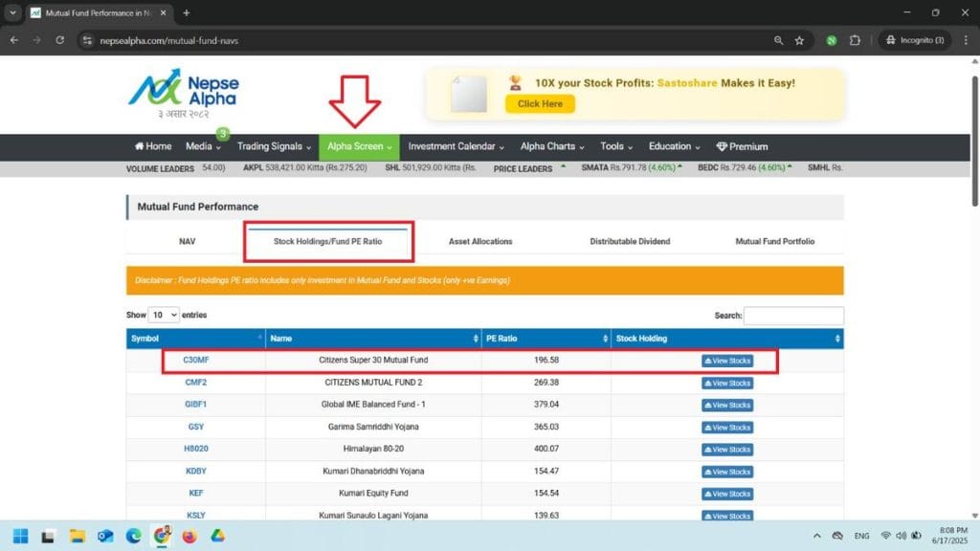This screenshot has height=551, width=980.
Task: Switch to Asset Allocations tab
Action: [480, 241]
